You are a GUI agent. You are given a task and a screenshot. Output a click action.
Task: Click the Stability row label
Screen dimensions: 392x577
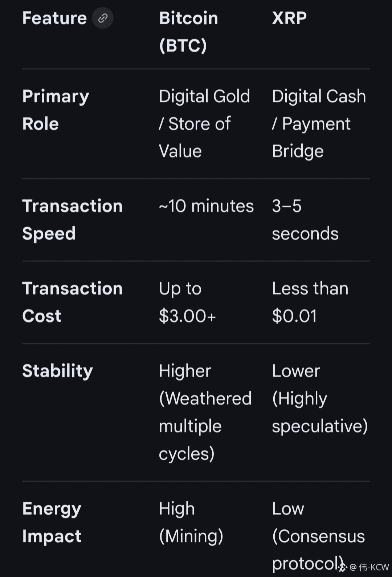[57, 371]
